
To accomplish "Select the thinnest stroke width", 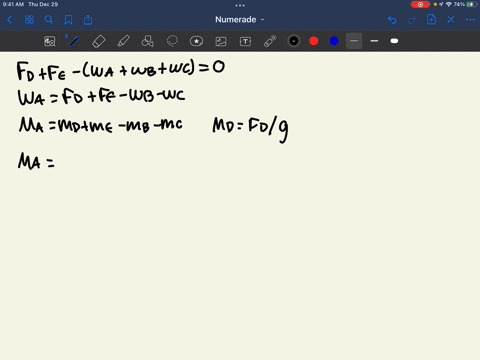I will tap(354, 41).
